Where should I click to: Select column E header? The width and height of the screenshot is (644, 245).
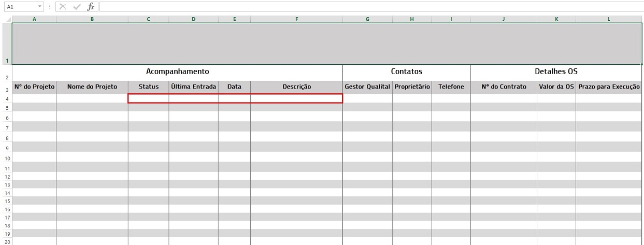click(x=234, y=19)
